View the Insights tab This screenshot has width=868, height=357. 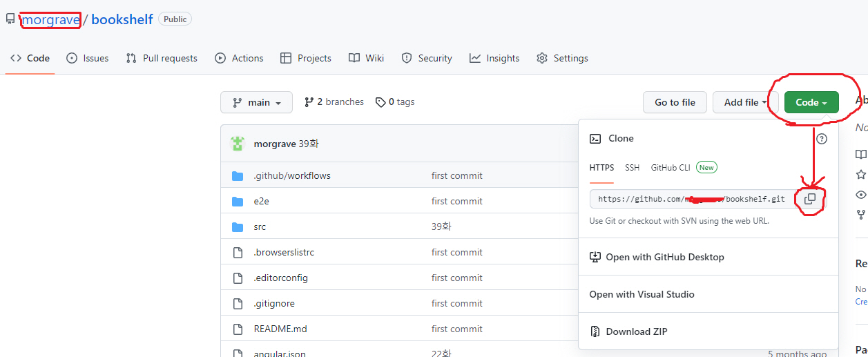coord(494,58)
